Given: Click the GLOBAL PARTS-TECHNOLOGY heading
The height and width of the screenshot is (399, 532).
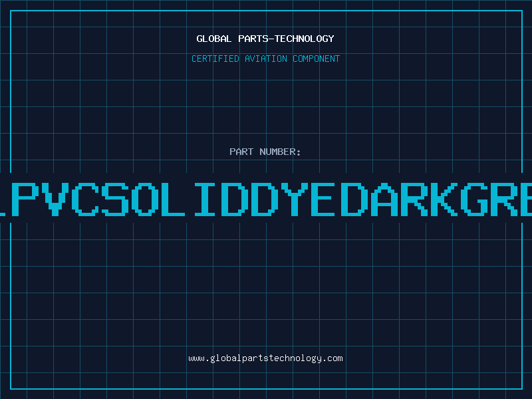Looking at the screenshot, I should [265, 39].
